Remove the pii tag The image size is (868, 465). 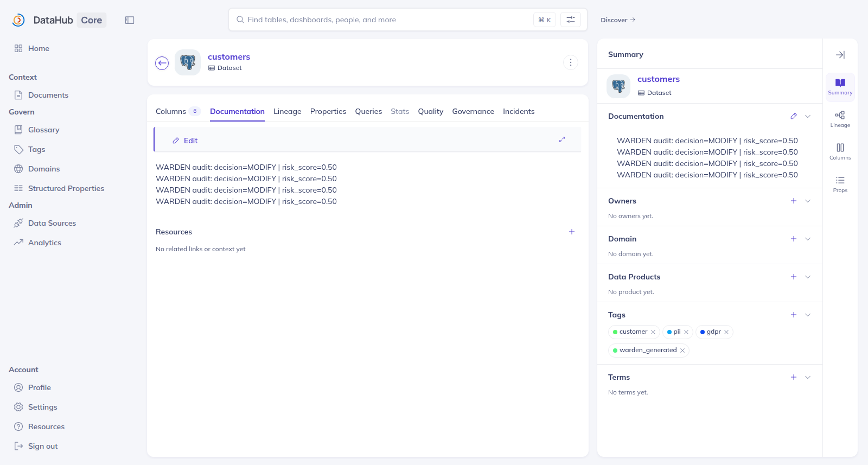tap(686, 332)
